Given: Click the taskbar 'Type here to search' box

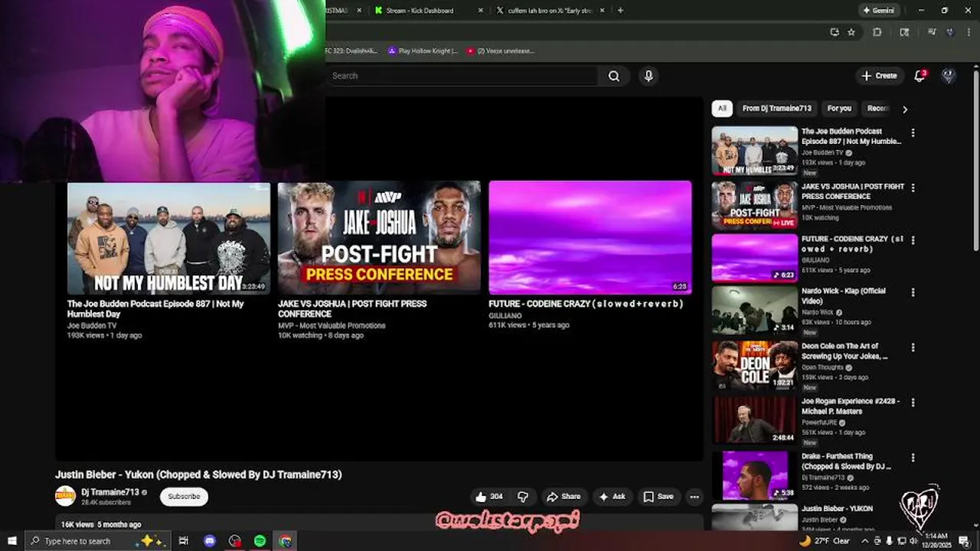Looking at the screenshot, I should [x=96, y=541].
